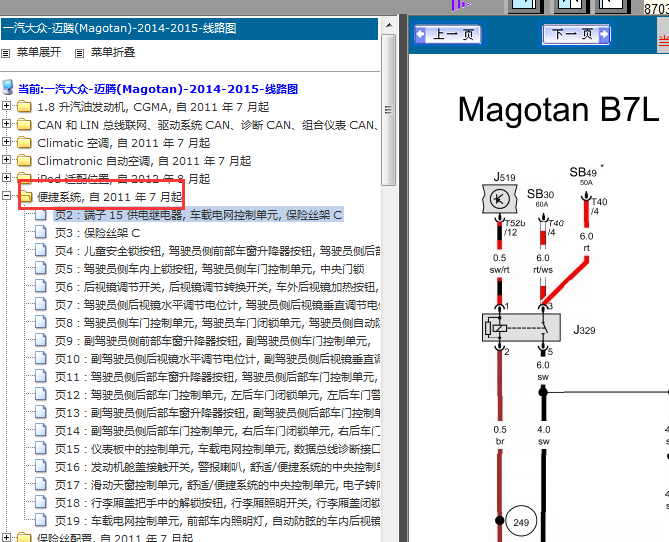Collapse the 便捷系统 folder node
This screenshot has width=669, height=542.
point(6,195)
